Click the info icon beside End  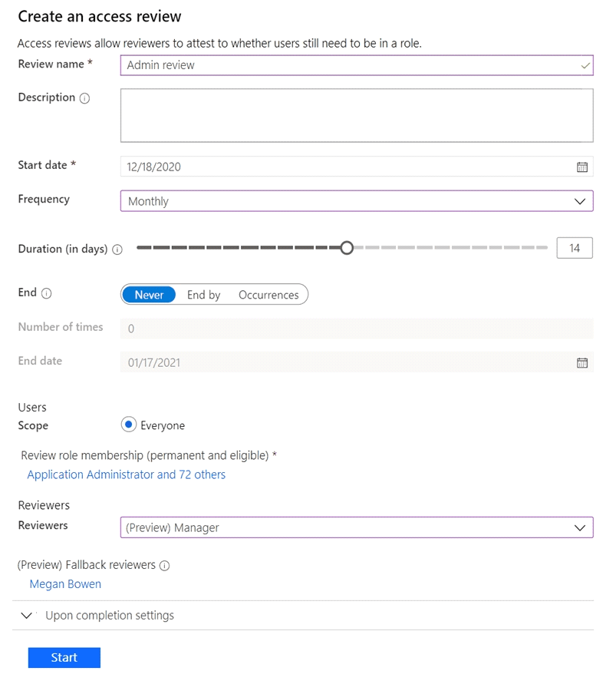[47, 293]
